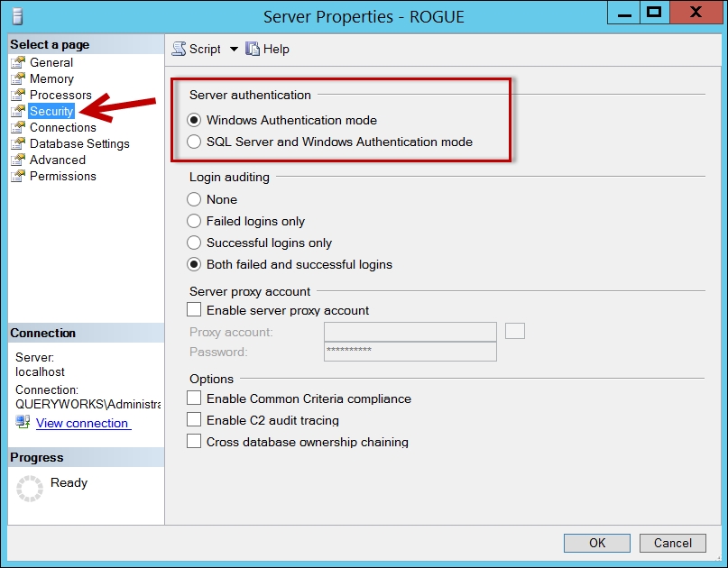Click the Security page icon

click(18, 111)
